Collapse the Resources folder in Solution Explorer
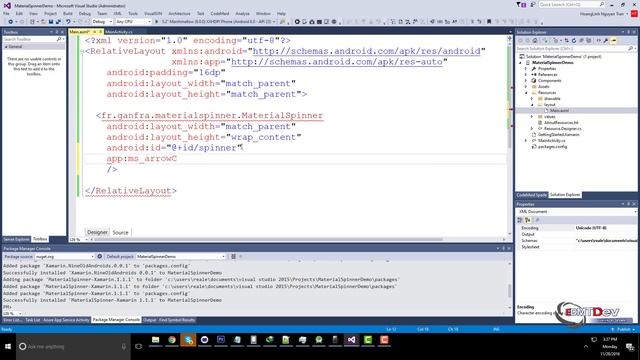 coord(526,93)
